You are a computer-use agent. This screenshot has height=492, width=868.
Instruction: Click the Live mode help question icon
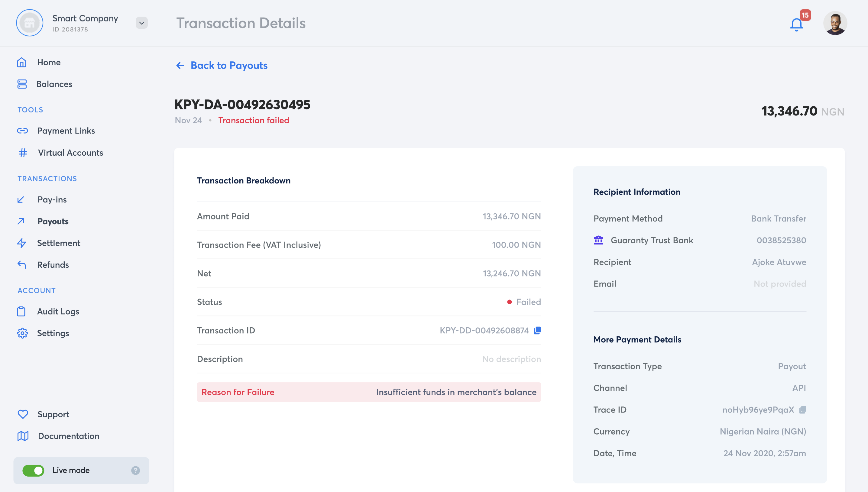coord(135,470)
